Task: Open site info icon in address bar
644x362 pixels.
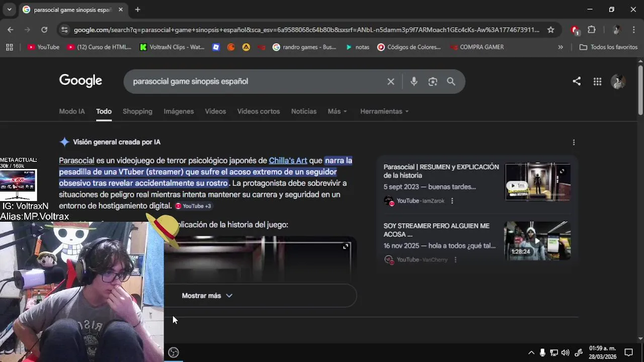Action: click(64, 30)
